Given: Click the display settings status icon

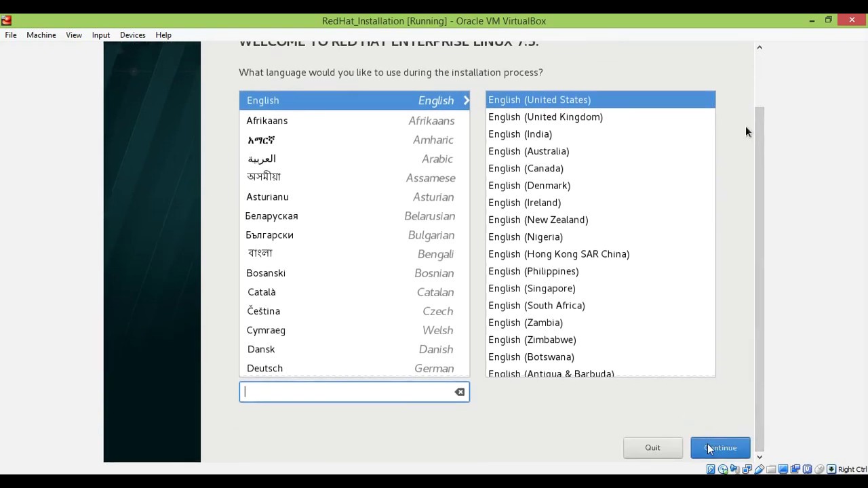Looking at the screenshot, I should coord(783,469).
